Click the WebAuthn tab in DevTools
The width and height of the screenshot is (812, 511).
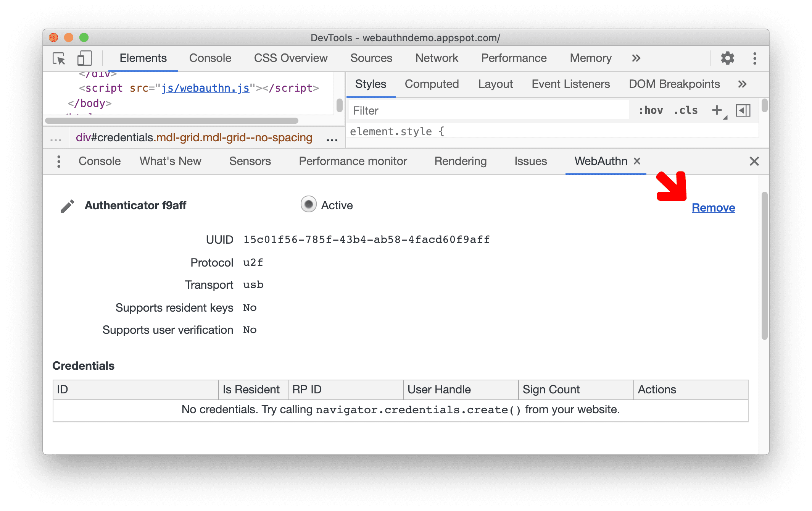click(600, 162)
